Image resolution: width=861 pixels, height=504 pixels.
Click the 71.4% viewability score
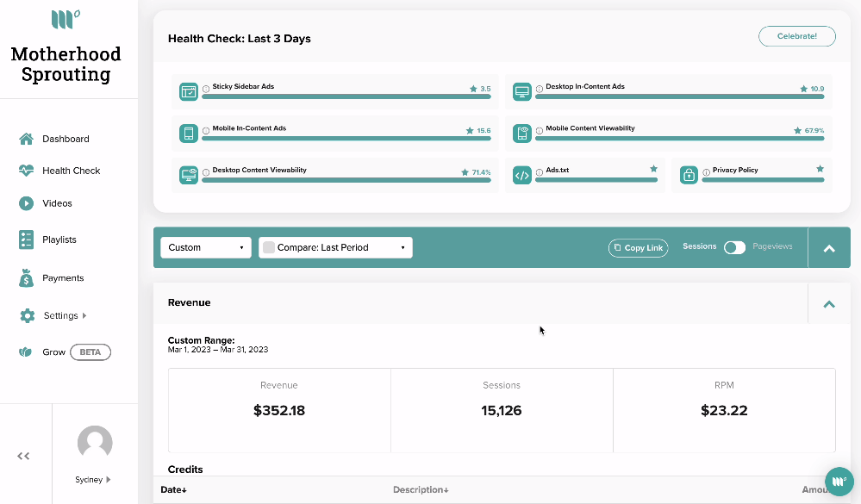click(481, 172)
